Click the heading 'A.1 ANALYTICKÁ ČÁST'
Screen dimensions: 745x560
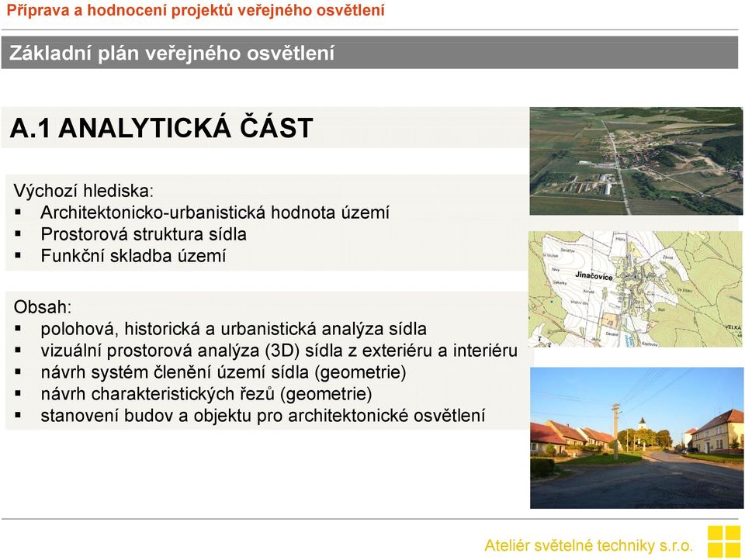point(161,128)
